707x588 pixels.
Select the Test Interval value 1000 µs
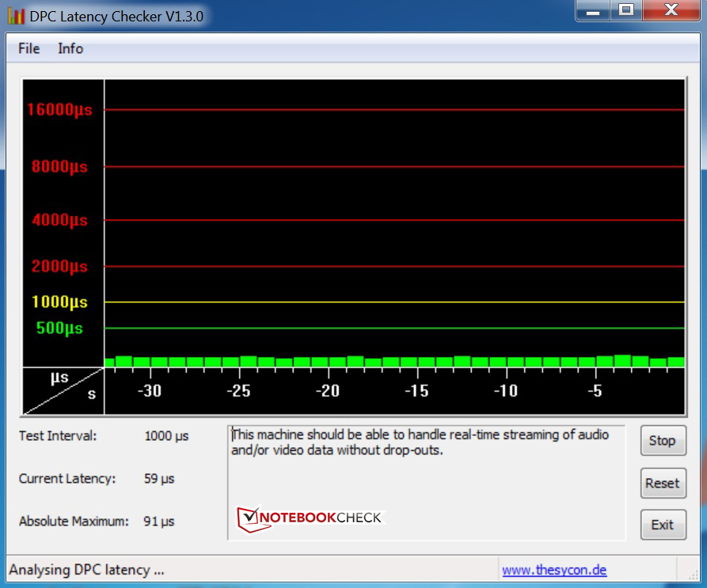[x=166, y=436]
